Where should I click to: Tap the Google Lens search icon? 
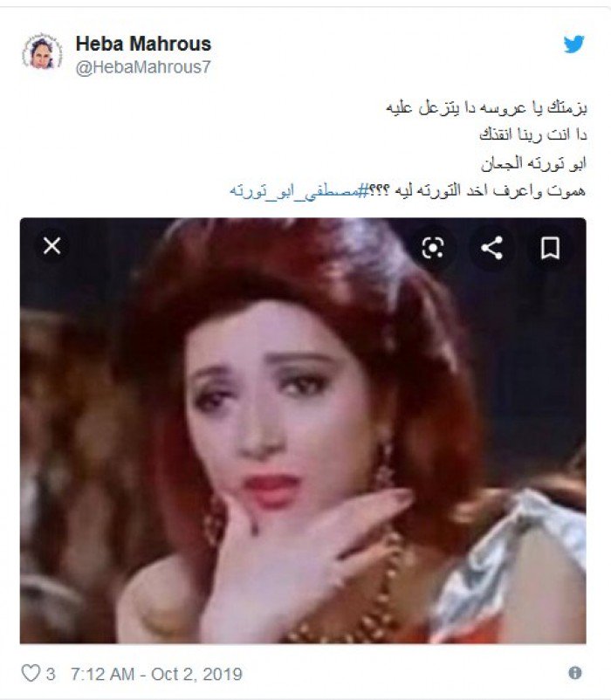tap(432, 247)
